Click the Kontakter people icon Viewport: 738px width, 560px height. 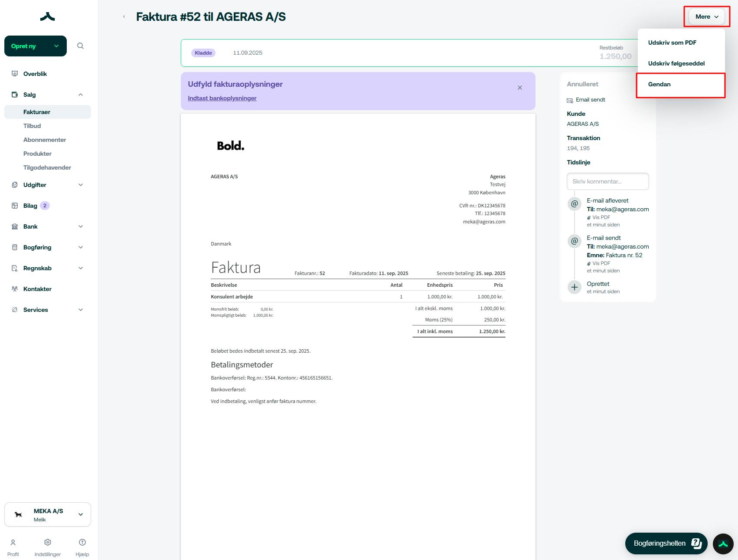coord(15,289)
